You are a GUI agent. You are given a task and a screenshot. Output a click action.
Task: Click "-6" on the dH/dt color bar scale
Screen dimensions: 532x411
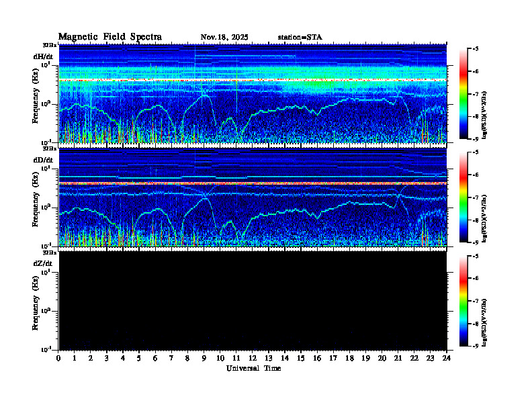pos(476,71)
